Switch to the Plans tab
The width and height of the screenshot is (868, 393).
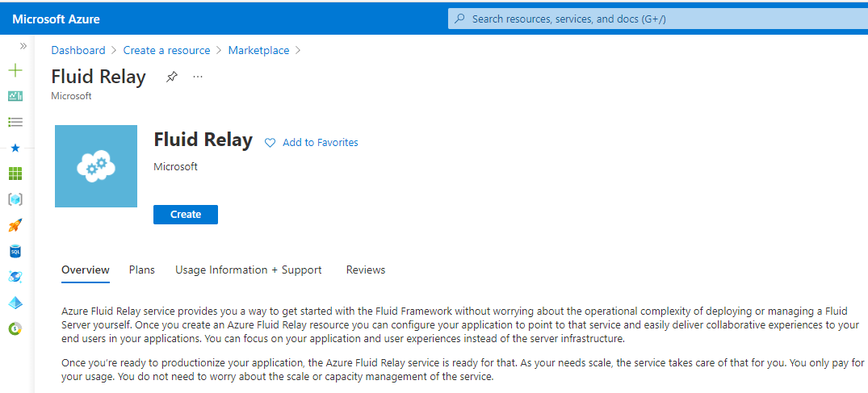click(x=142, y=270)
